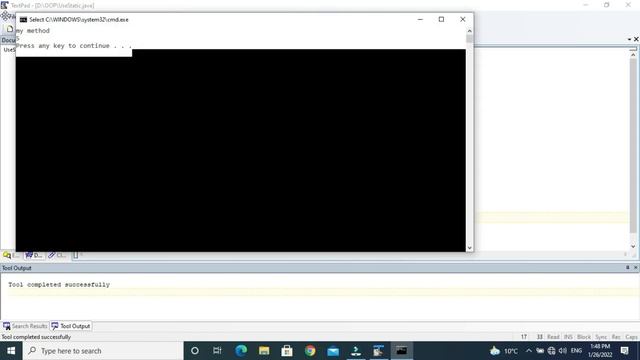Switch to cmd.exe via its taskbar icon
The image size is (640, 360).
pyautogui.click(x=402, y=351)
